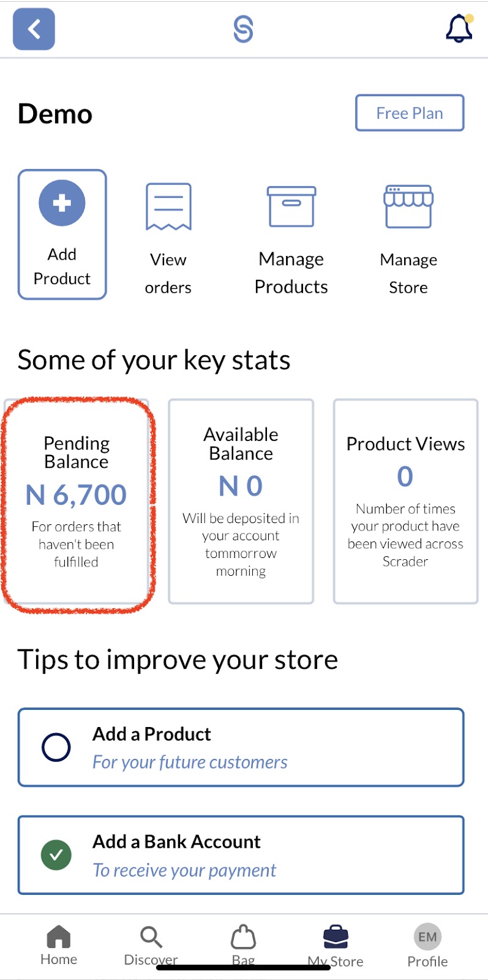Tick the Add a Product circle

[x=56, y=747]
